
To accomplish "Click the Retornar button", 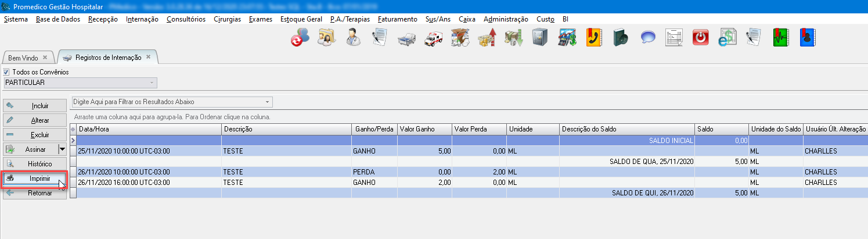I will 39,193.
